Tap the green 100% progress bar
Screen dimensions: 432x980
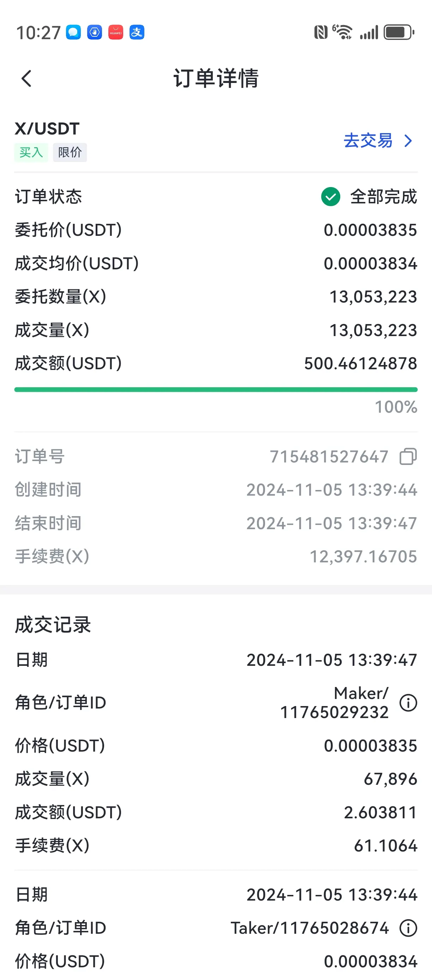point(216,390)
